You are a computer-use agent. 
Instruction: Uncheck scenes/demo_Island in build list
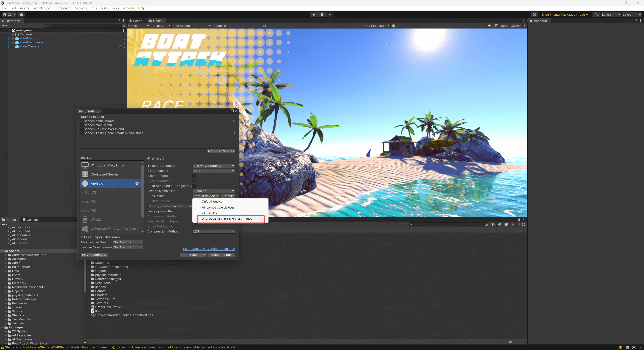coord(82,121)
